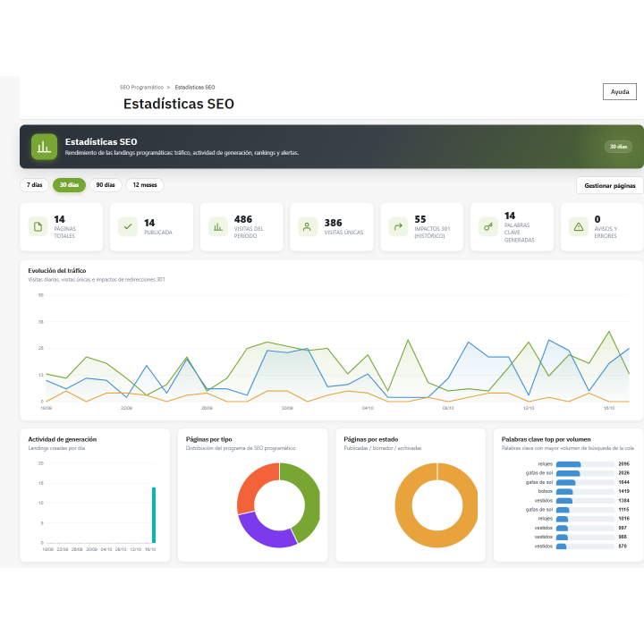Switch to the 12 meses period
Screen dimensions: 644x644
pyautogui.click(x=145, y=185)
